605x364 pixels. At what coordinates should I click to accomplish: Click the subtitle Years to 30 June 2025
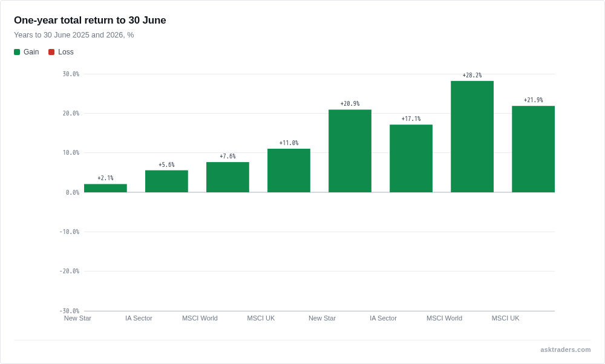(74, 35)
